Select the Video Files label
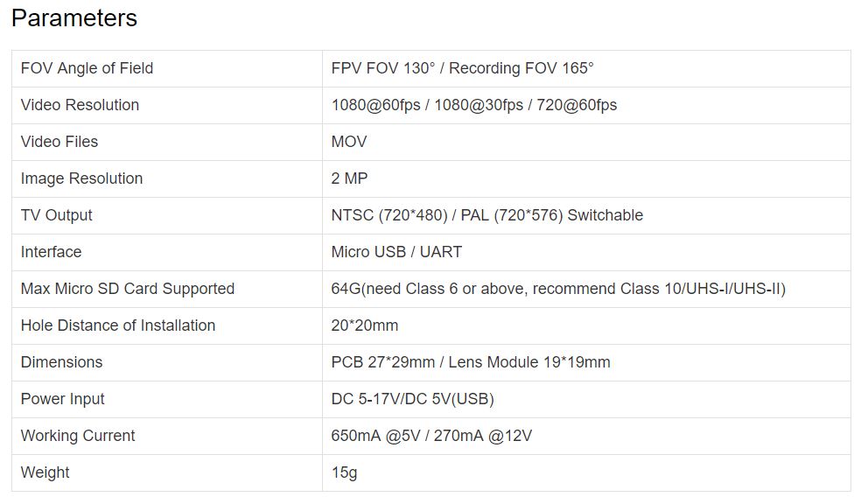The height and width of the screenshot is (504, 868). 59,142
